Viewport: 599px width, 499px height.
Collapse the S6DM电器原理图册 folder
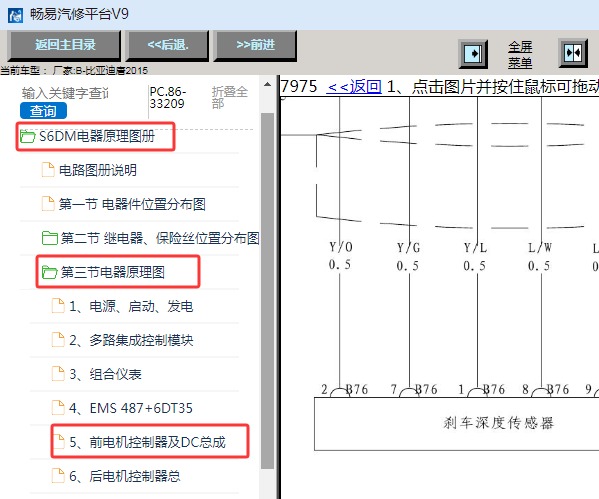[x=97, y=136]
